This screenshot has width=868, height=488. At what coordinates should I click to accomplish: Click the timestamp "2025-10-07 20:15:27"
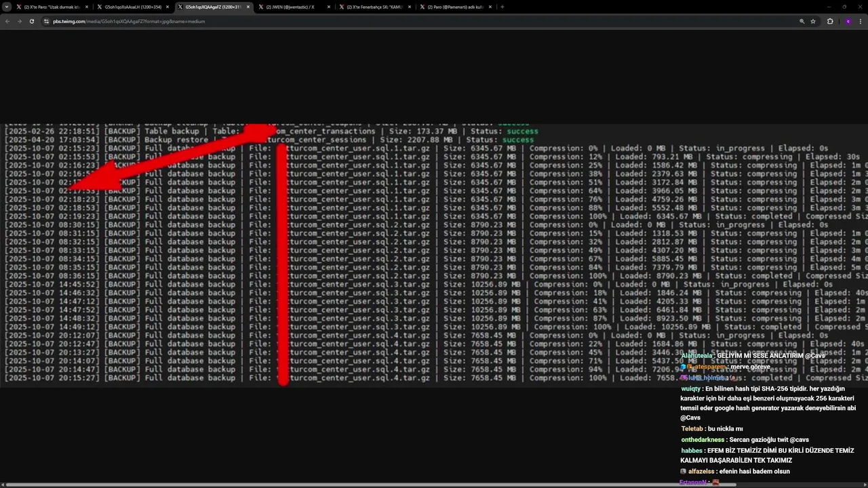coord(52,378)
